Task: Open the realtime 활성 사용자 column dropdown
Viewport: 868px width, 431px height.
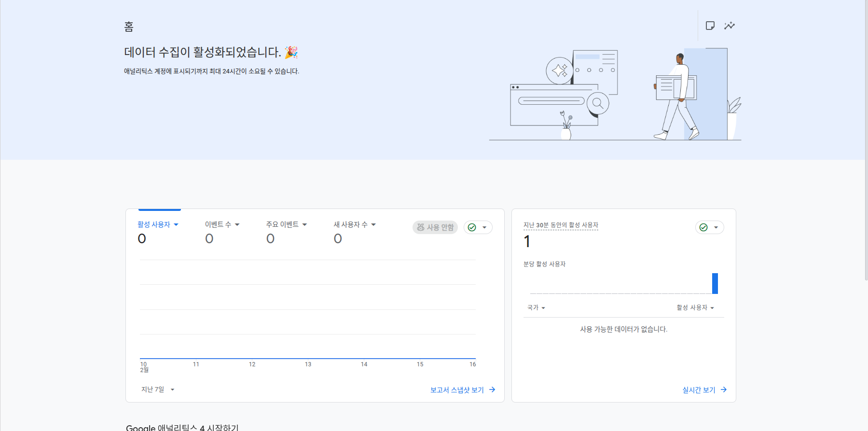Action: coord(695,307)
